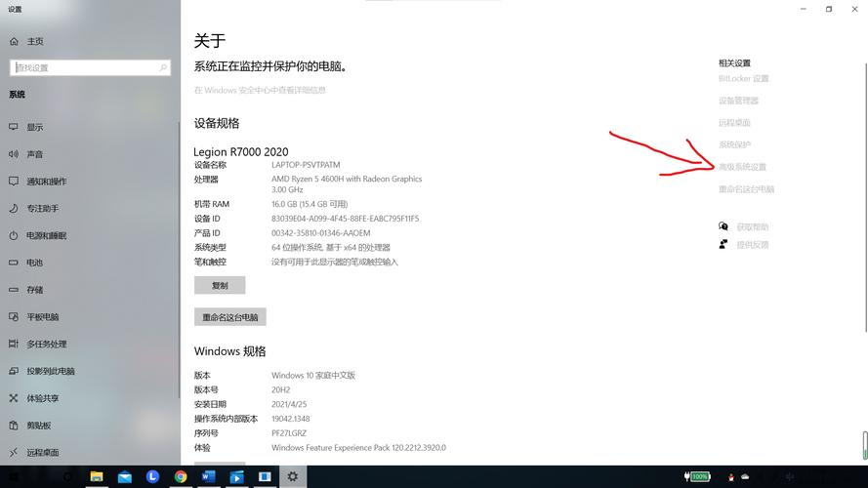This screenshot has width=868, height=488.
Task: Open 系统保护 link
Action: (734, 145)
